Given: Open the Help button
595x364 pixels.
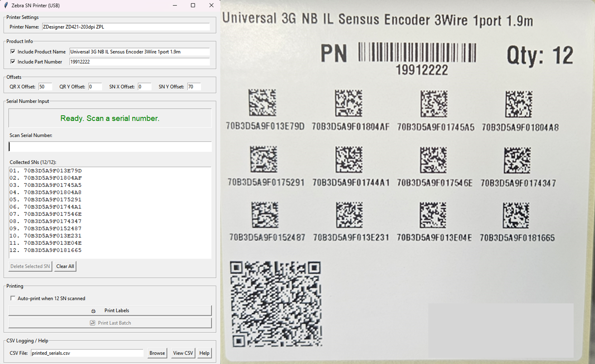Looking at the screenshot, I should (204, 353).
